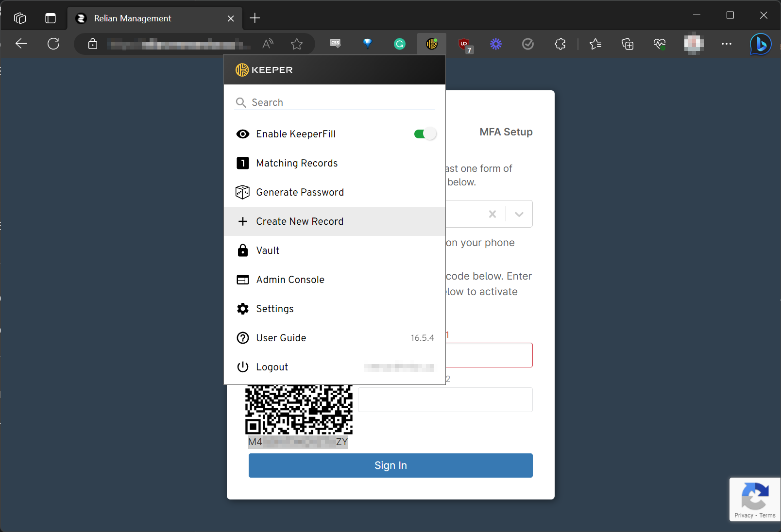Screen dimensions: 781x532
Task: Open the Keeper User Guide
Action: click(335, 338)
